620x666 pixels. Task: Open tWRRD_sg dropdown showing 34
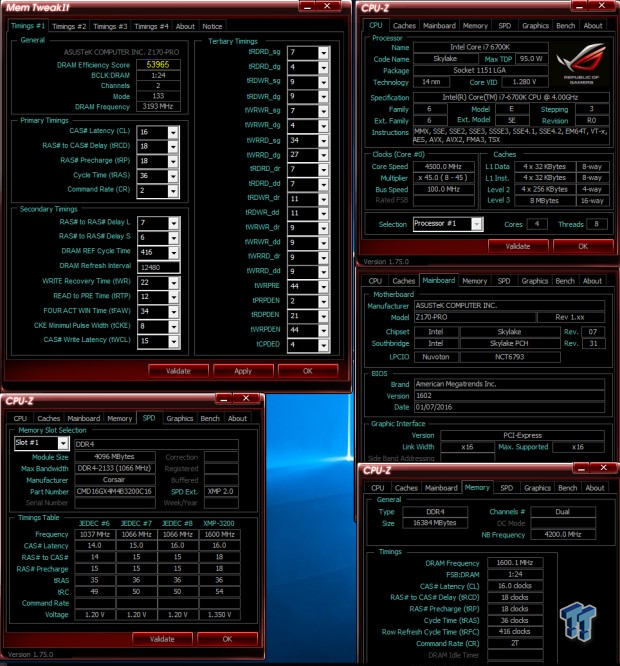click(324, 141)
